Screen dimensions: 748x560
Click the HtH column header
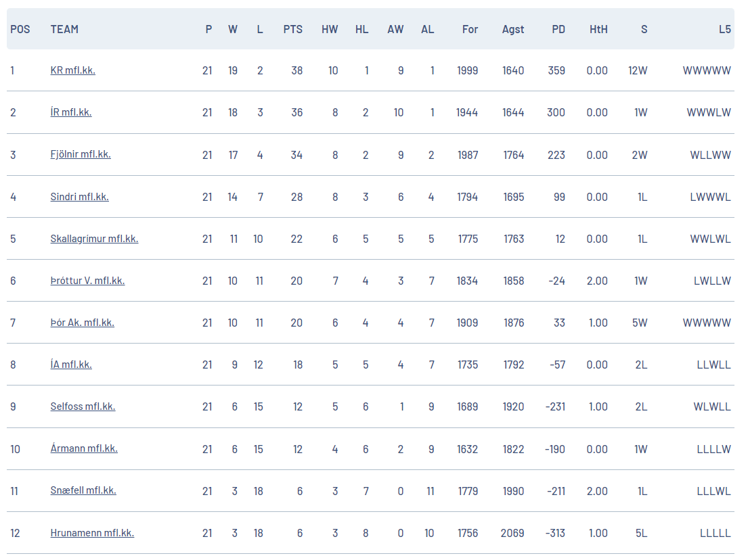pyautogui.click(x=598, y=30)
